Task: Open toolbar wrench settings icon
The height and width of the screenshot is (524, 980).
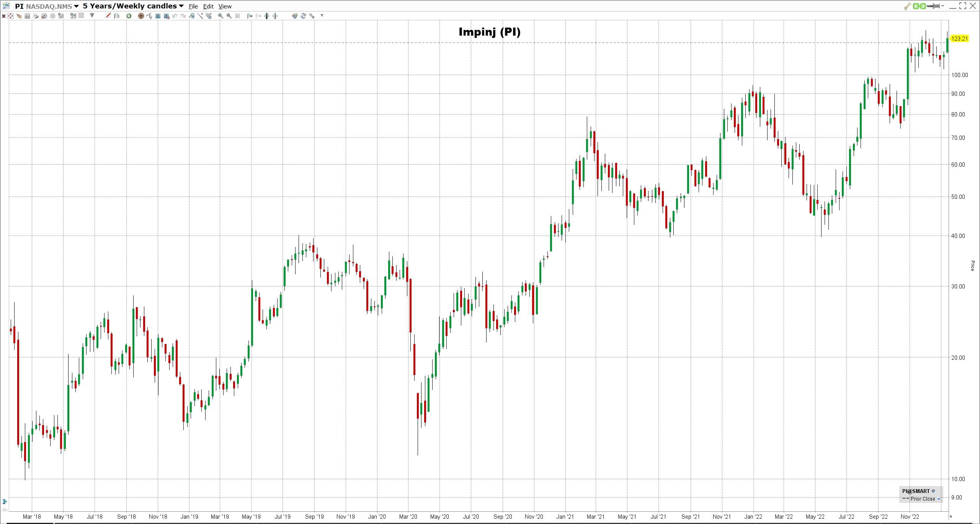Action: (312, 16)
